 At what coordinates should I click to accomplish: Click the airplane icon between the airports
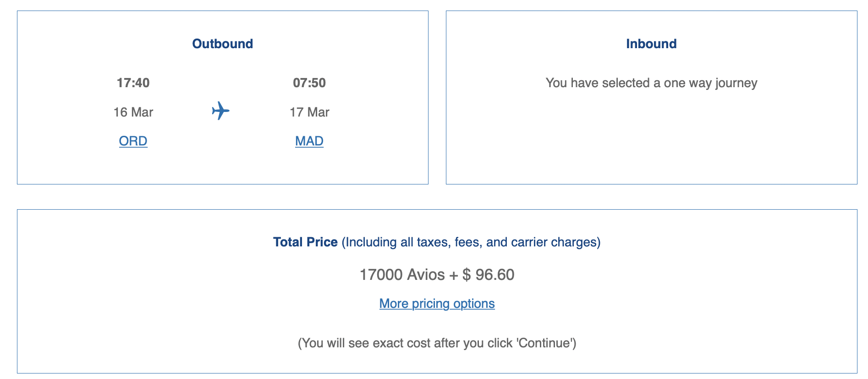(220, 111)
